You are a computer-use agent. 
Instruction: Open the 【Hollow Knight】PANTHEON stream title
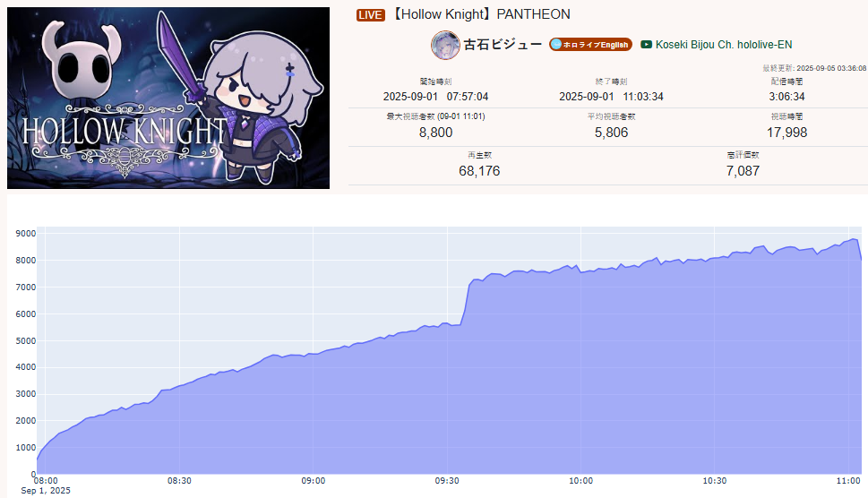tap(480, 14)
